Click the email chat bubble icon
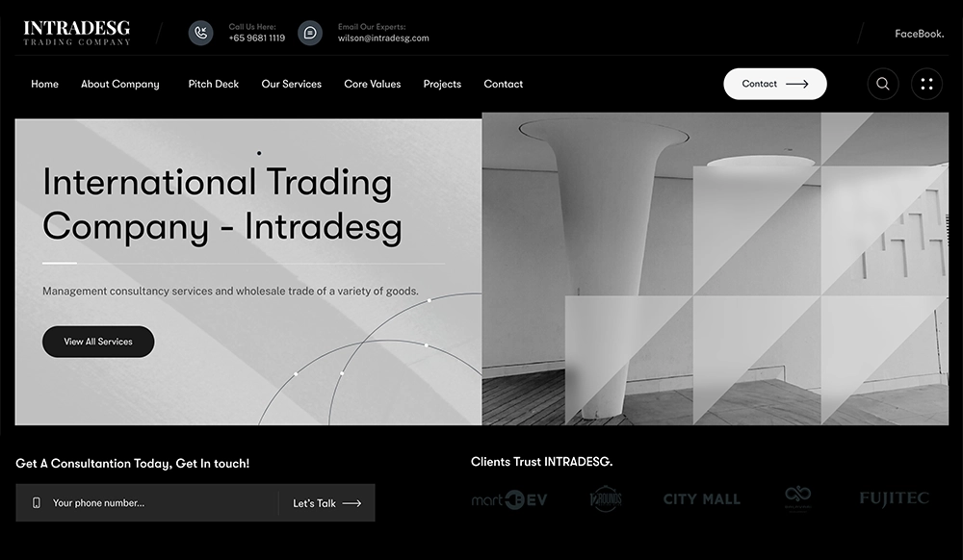Viewport: 963px width, 560px height. click(x=310, y=33)
